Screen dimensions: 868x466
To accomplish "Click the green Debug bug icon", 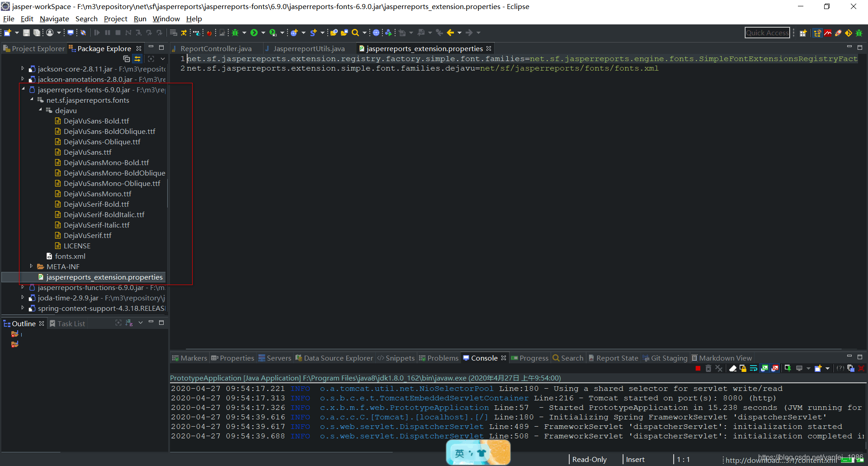I will [x=235, y=33].
